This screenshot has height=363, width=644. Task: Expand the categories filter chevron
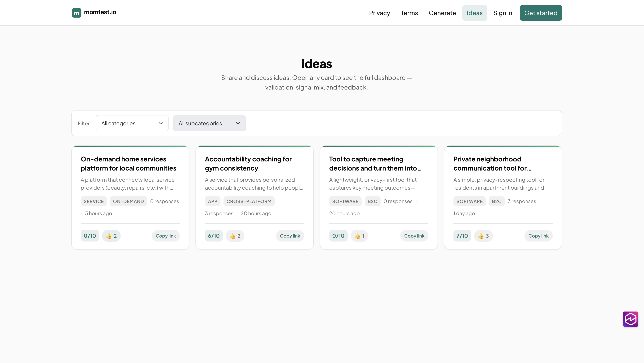pyautogui.click(x=160, y=123)
